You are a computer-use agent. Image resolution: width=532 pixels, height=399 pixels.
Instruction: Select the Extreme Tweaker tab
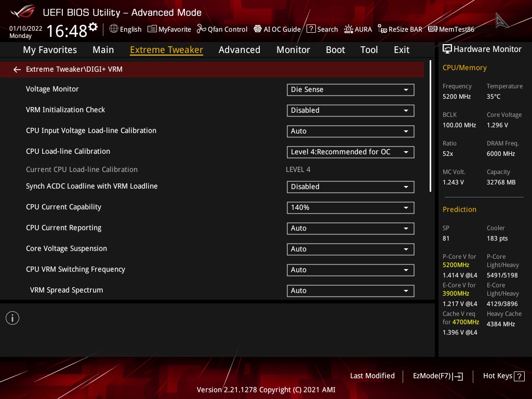pos(167,50)
